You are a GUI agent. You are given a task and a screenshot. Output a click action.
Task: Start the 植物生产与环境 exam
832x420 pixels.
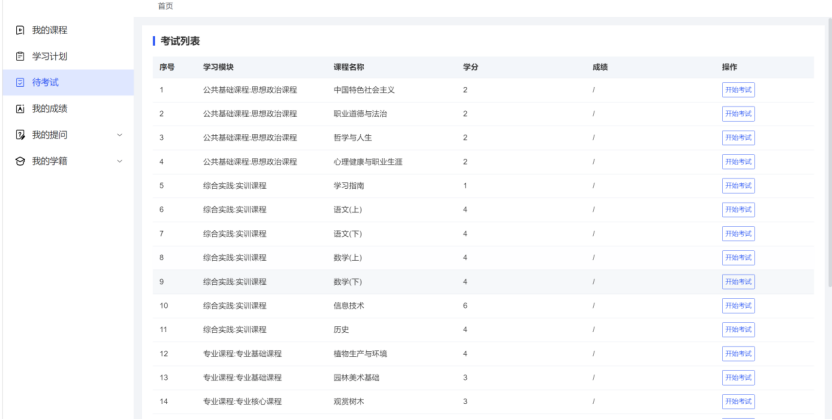[738, 354]
